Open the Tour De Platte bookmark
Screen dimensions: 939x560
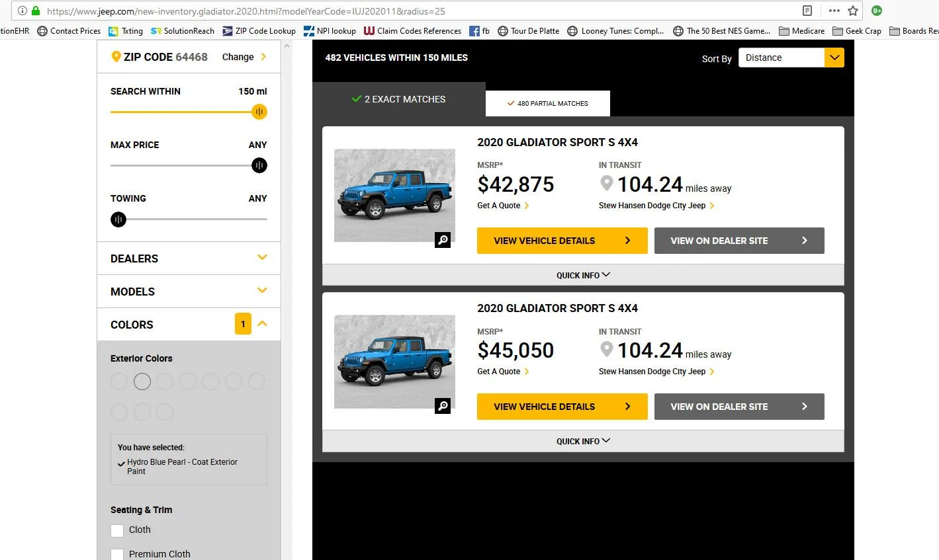pyautogui.click(x=528, y=30)
